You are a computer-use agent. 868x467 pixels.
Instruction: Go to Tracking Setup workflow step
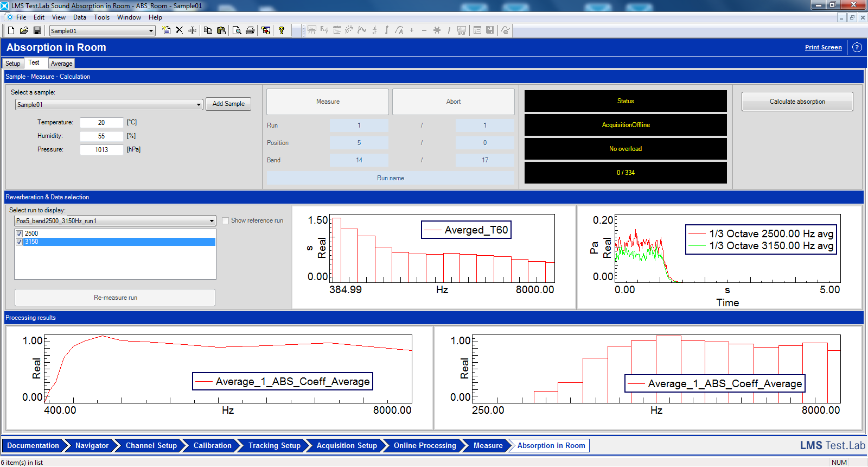[275, 446]
